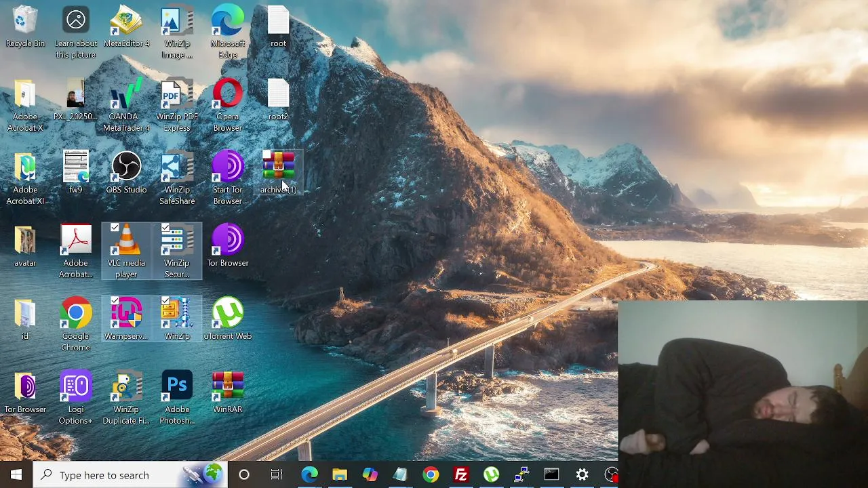Image resolution: width=868 pixels, height=488 pixels.
Task: Select the WinZip Secur... shortcut icon
Action: [176, 241]
